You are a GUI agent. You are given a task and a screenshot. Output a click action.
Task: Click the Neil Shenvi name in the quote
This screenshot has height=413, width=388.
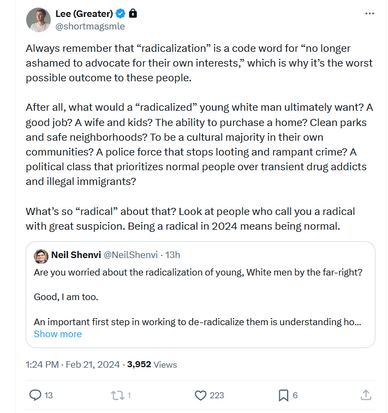76,255
